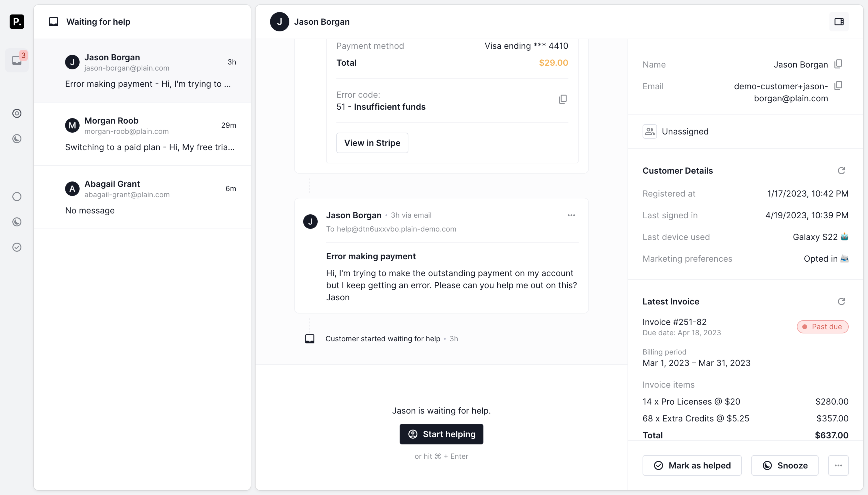Image resolution: width=868 pixels, height=495 pixels.
Task: Open the checkmark done sidebar icon
Action: pos(17,247)
